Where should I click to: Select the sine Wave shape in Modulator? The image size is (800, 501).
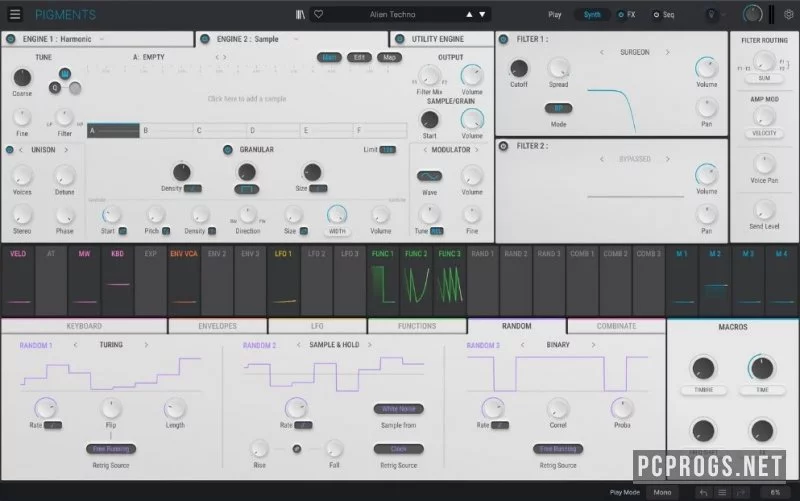click(x=430, y=176)
